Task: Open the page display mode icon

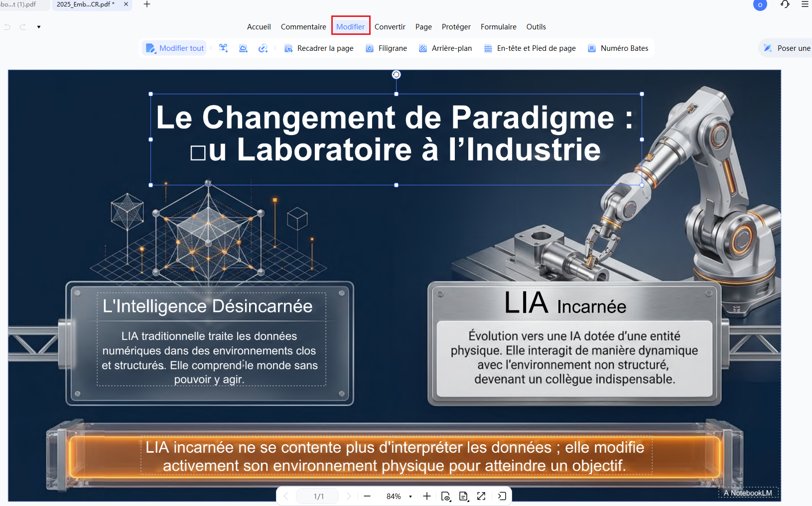Action: [463, 496]
